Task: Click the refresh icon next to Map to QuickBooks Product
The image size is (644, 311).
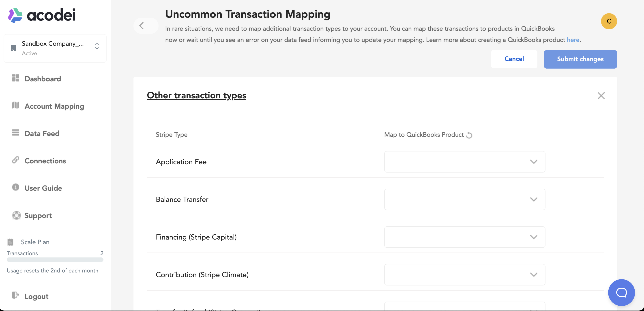Action: (x=469, y=135)
